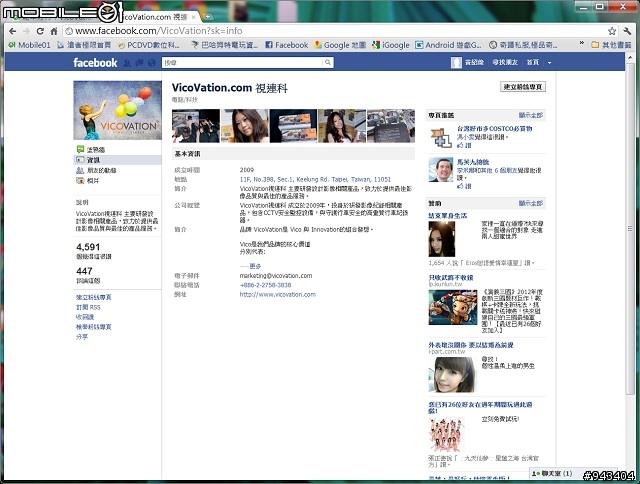Go back with browser back arrow
The image size is (640, 484).
pyautogui.click(x=13, y=31)
